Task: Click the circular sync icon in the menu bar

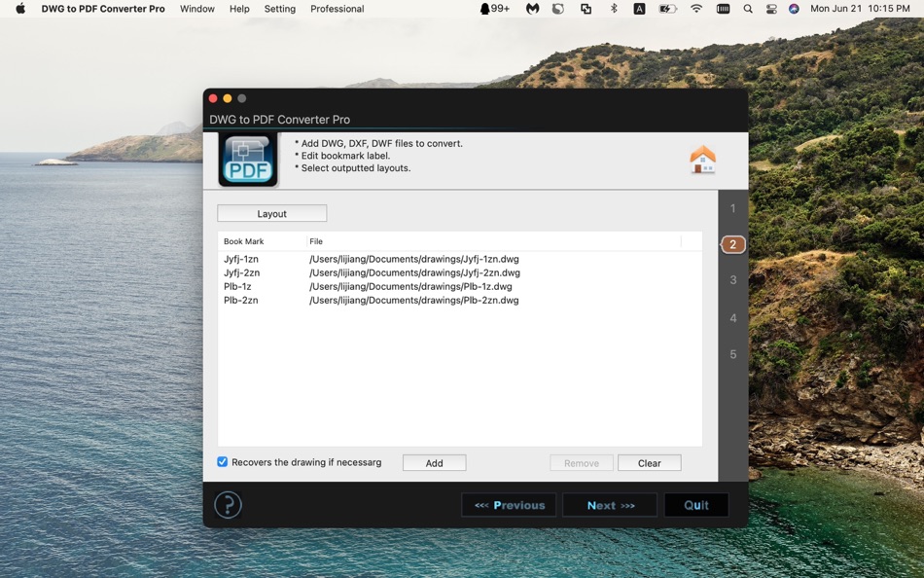Action: pyautogui.click(x=558, y=8)
